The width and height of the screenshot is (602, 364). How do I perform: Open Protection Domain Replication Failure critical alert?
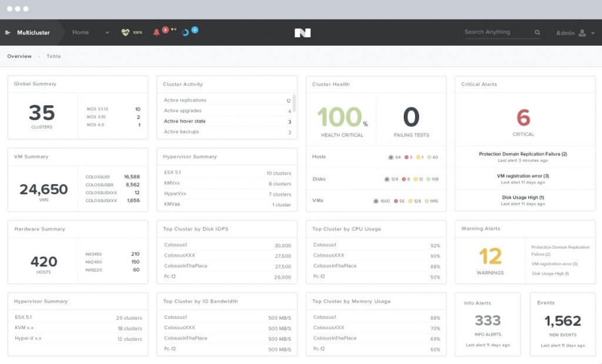pyautogui.click(x=523, y=154)
